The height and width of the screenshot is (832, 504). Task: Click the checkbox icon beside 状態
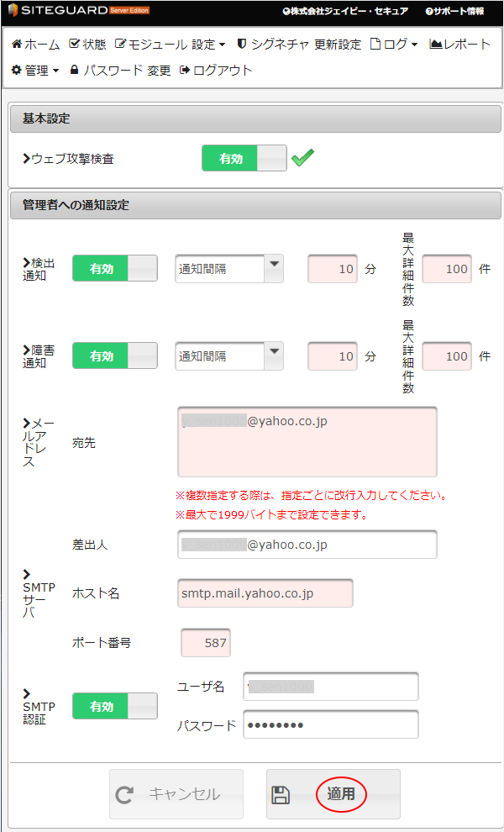(74, 44)
